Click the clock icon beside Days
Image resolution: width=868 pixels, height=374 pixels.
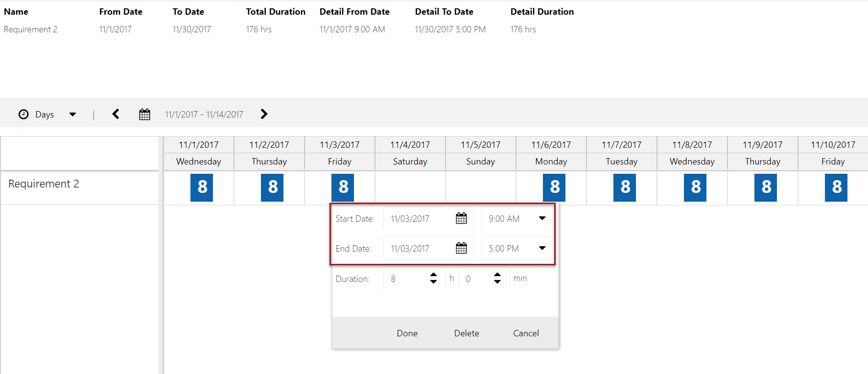tap(23, 115)
